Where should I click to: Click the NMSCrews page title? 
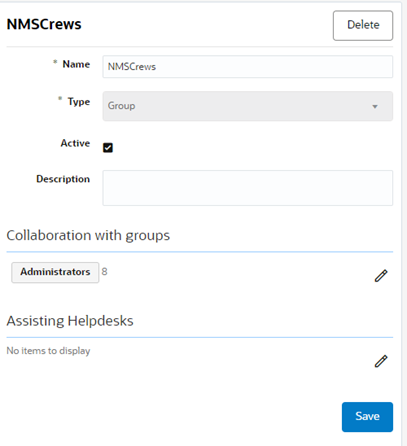click(x=44, y=24)
